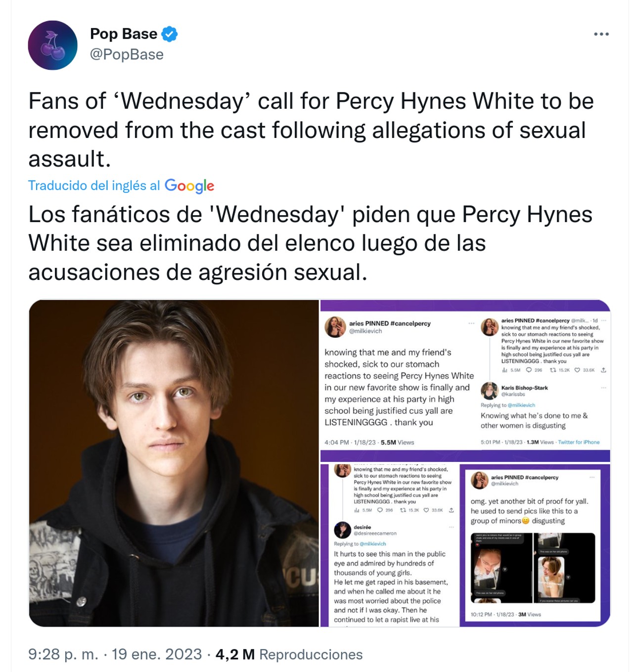Click the translated Spanish tweet text

click(311, 243)
